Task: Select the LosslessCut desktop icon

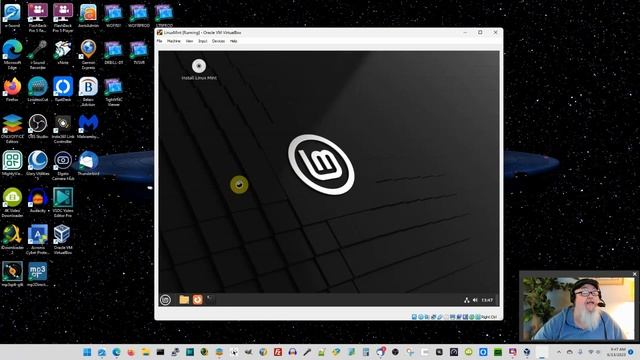Action: (x=38, y=90)
